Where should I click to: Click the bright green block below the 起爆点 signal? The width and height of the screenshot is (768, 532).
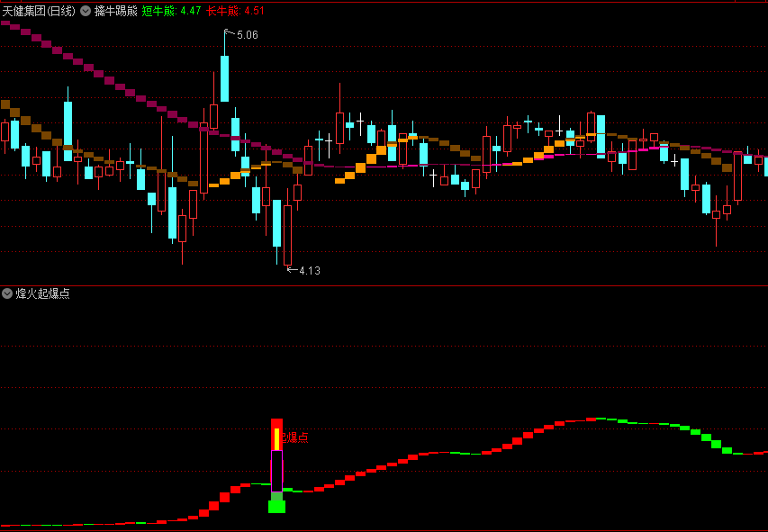[x=276, y=506]
